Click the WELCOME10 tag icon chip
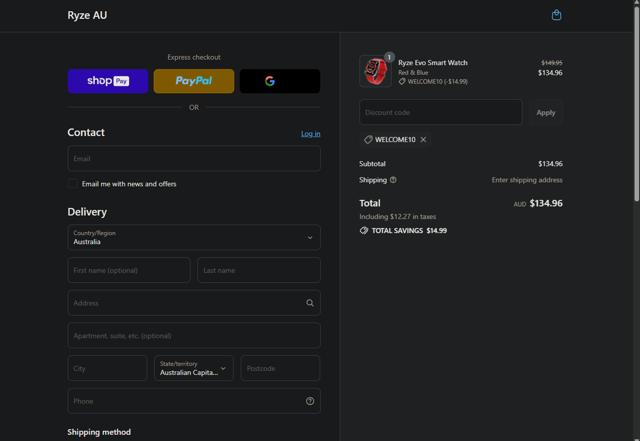This screenshot has height=441, width=640. [368, 140]
